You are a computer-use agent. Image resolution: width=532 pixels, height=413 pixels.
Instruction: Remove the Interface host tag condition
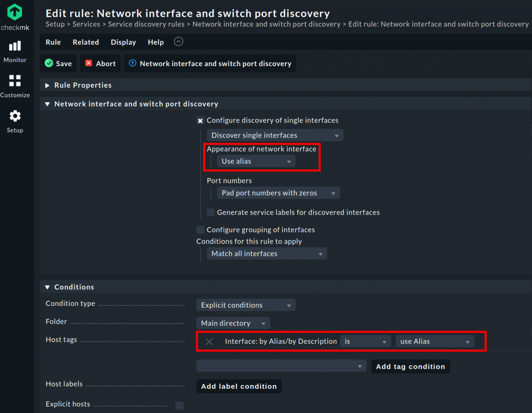point(209,341)
